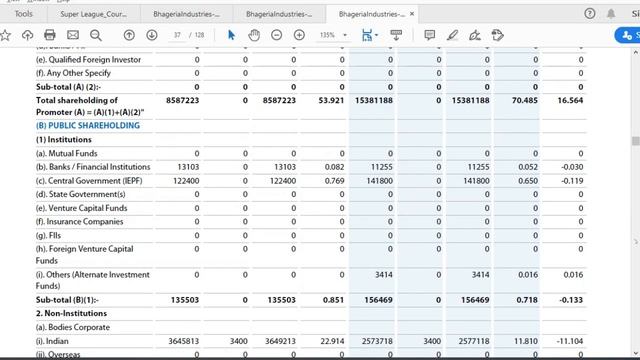The height and width of the screenshot is (360, 640).
Task: Click the Sub-total (A) (2):- label
Action: (69, 87)
